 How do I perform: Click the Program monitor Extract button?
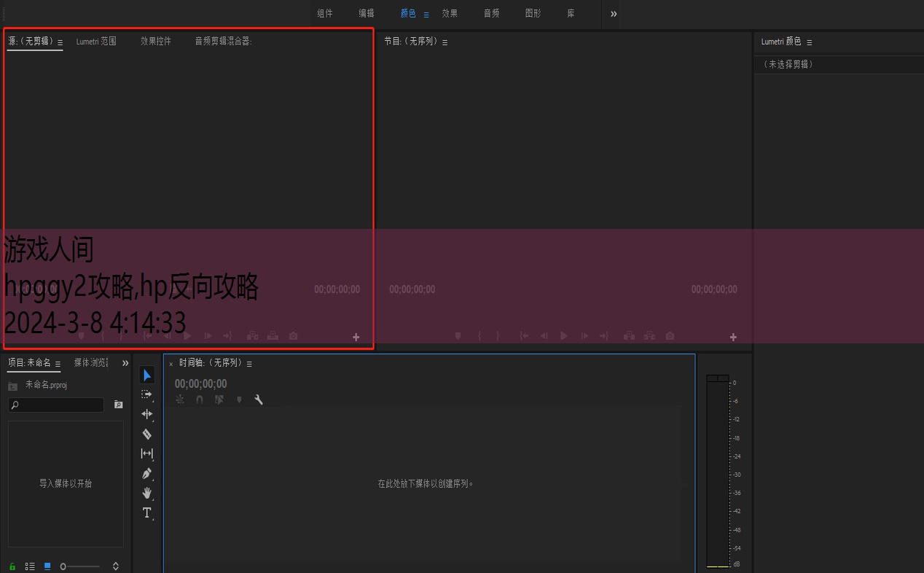tap(649, 336)
